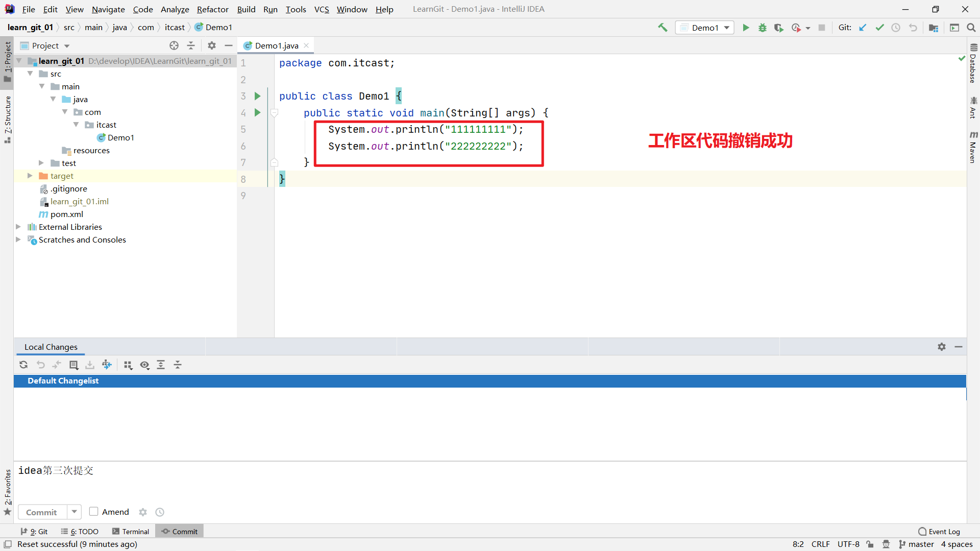Run Demo1 with the green play button
The image size is (980, 551).
746,28
